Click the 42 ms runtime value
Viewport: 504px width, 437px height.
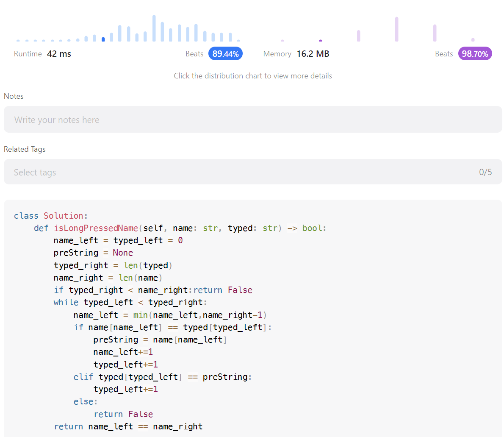tap(59, 53)
